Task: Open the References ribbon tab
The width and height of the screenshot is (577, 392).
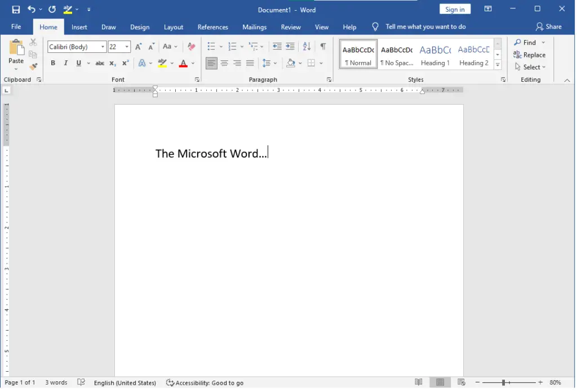Action: coord(212,26)
